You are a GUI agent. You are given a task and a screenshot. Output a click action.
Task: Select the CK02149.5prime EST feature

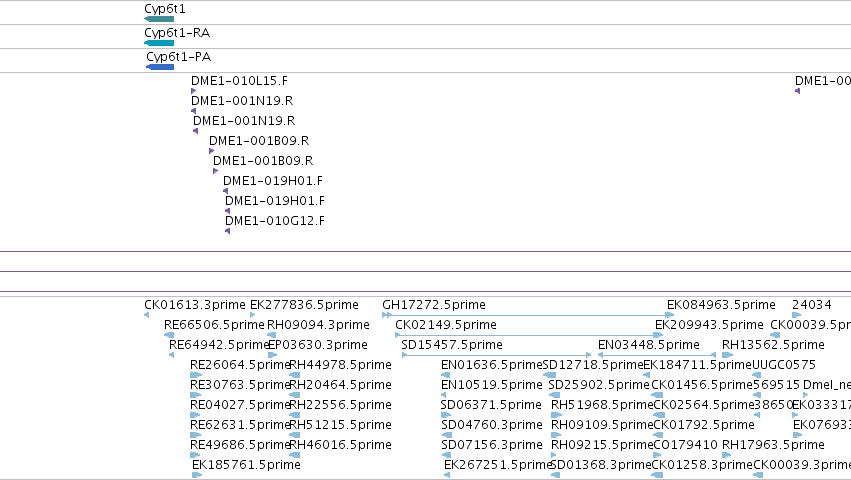(x=529, y=335)
